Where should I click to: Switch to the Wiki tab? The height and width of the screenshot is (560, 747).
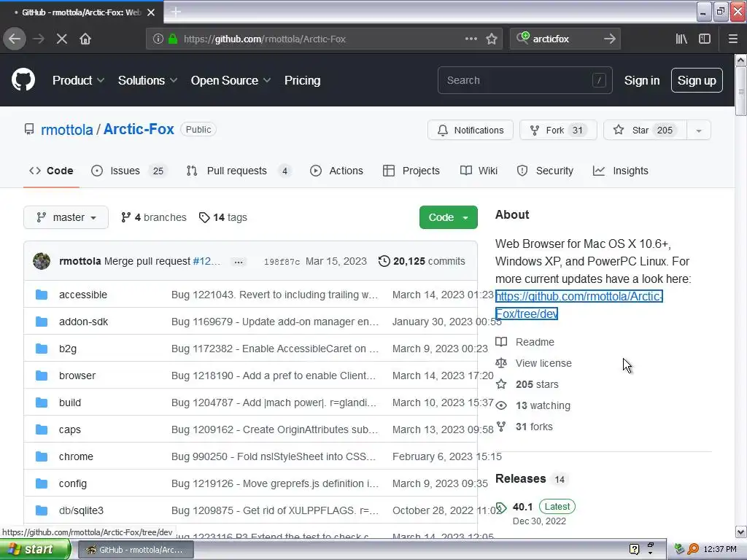click(479, 171)
